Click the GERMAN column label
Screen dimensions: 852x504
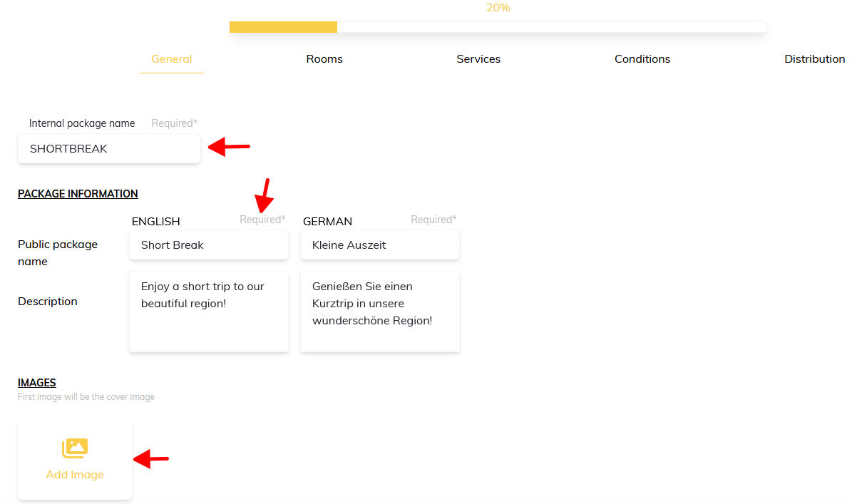327,222
